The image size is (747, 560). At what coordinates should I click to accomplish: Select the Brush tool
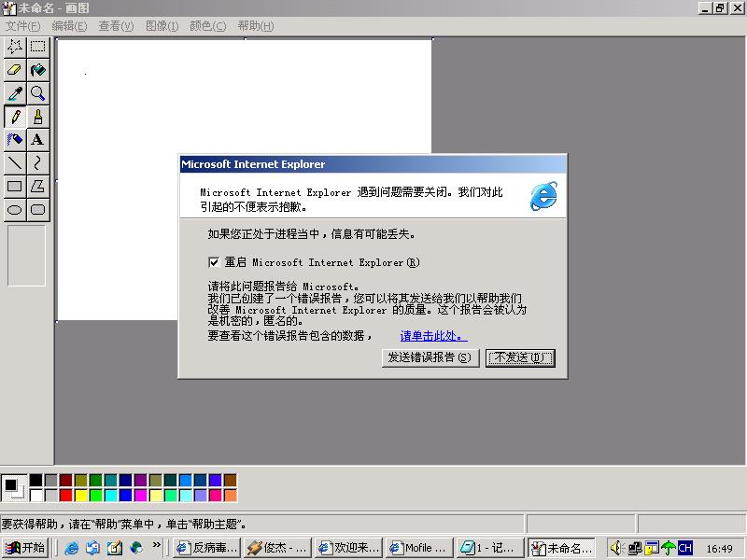point(38,117)
